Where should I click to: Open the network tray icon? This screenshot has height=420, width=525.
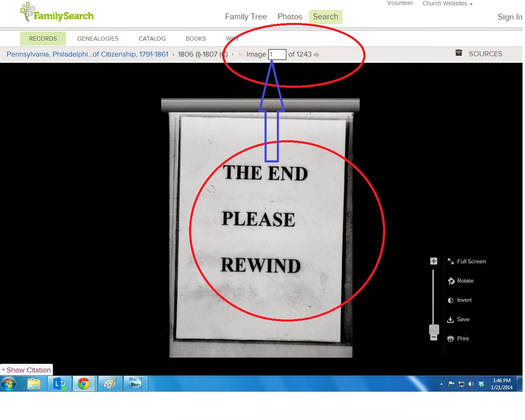pyautogui.click(x=461, y=384)
